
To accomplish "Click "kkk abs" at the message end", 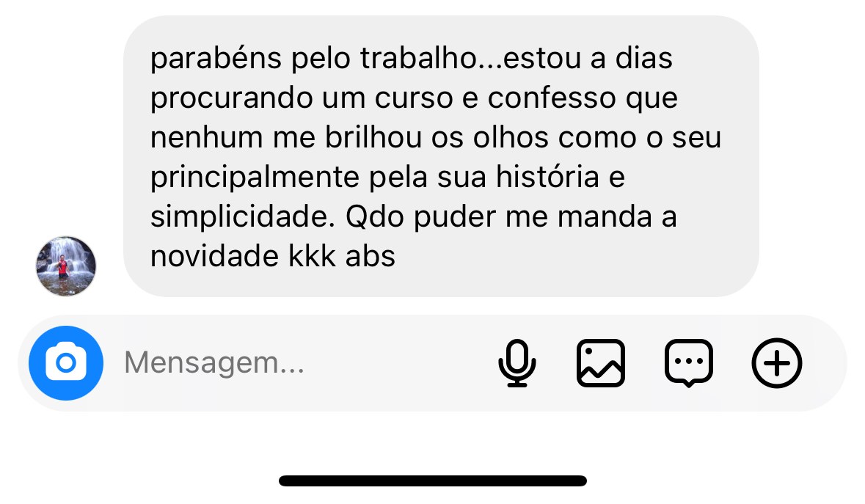I will (x=342, y=257).
